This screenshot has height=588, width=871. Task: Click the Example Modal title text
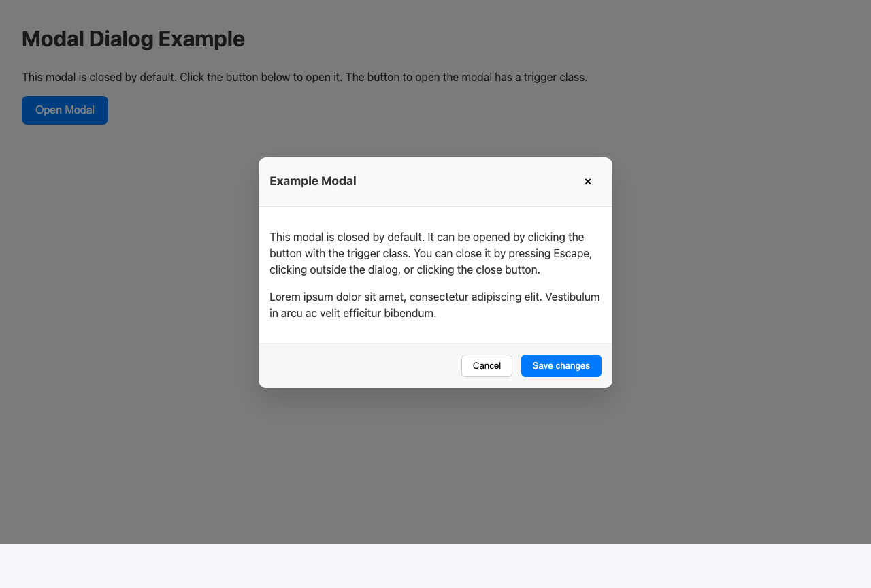click(312, 181)
